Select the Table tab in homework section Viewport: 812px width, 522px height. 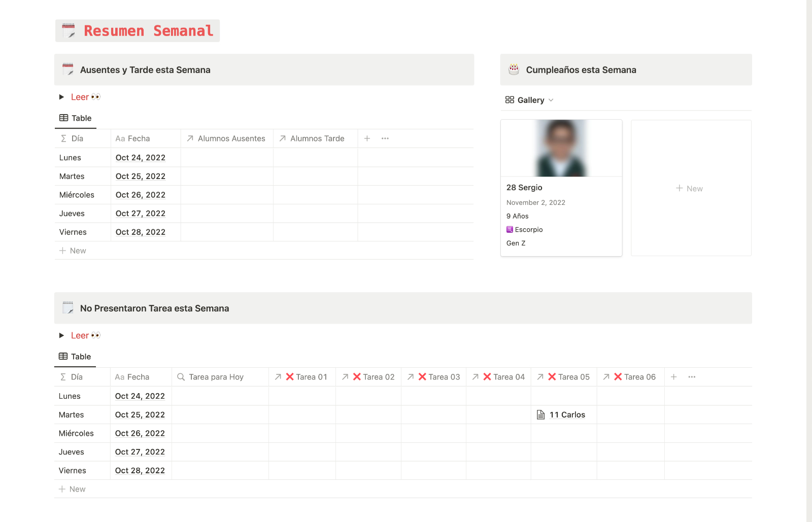[x=75, y=357]
